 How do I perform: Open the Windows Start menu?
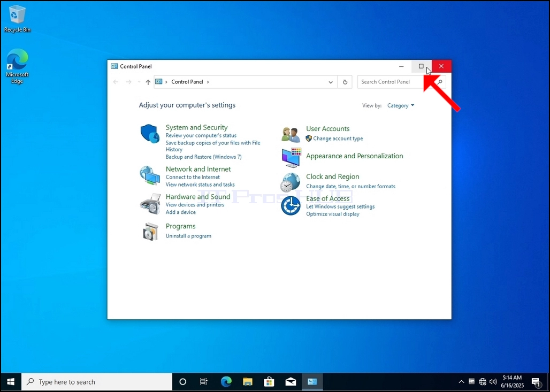(11, 381)
